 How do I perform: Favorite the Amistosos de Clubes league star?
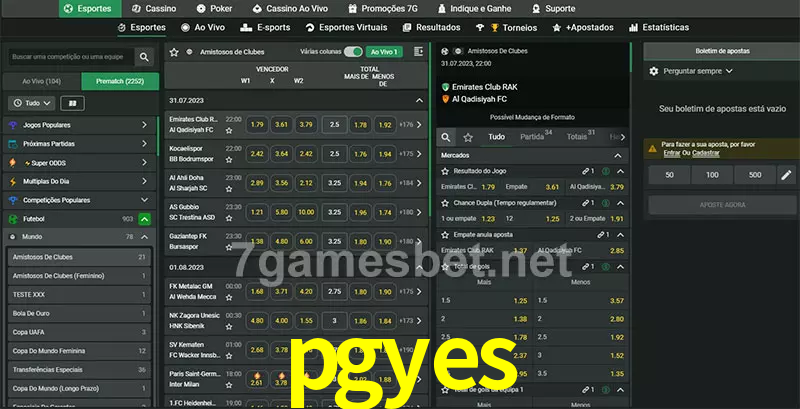click(x=175, y=51)
